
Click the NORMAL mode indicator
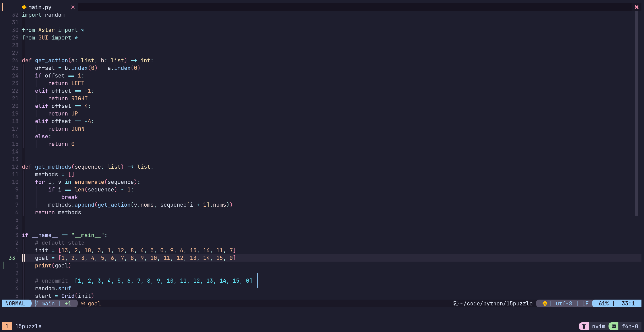15,303
